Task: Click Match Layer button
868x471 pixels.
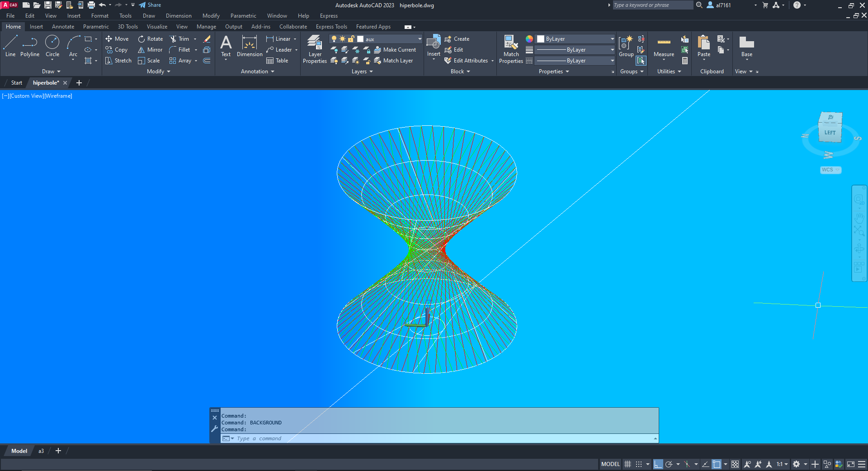Action: tap(393, 61)
